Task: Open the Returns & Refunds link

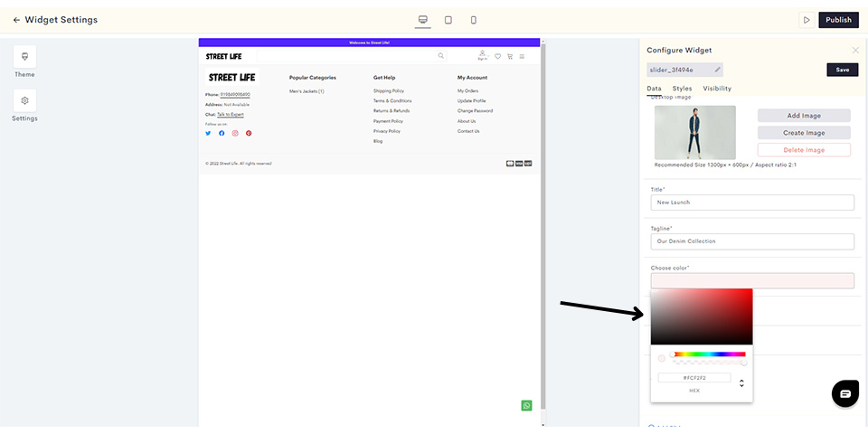Action: pos(392,110)
